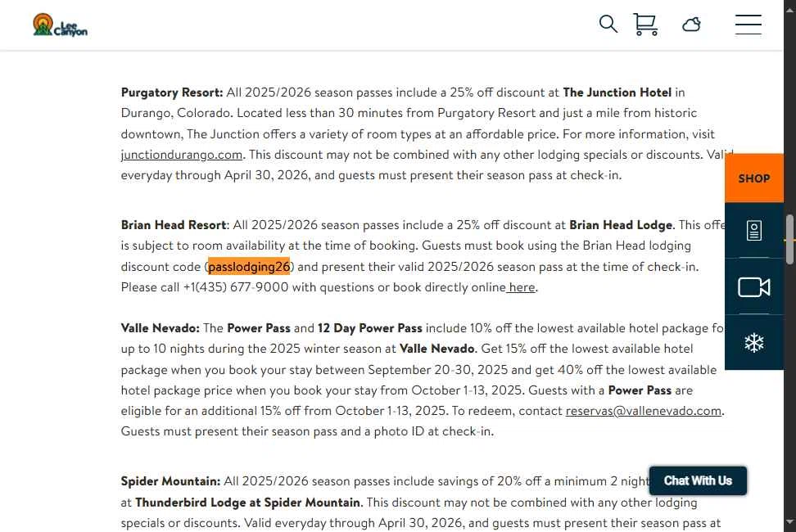This screenshot has width=796, height=532.
Task: Click the highlighted passlodging26 code
Action: pos(249,266)
